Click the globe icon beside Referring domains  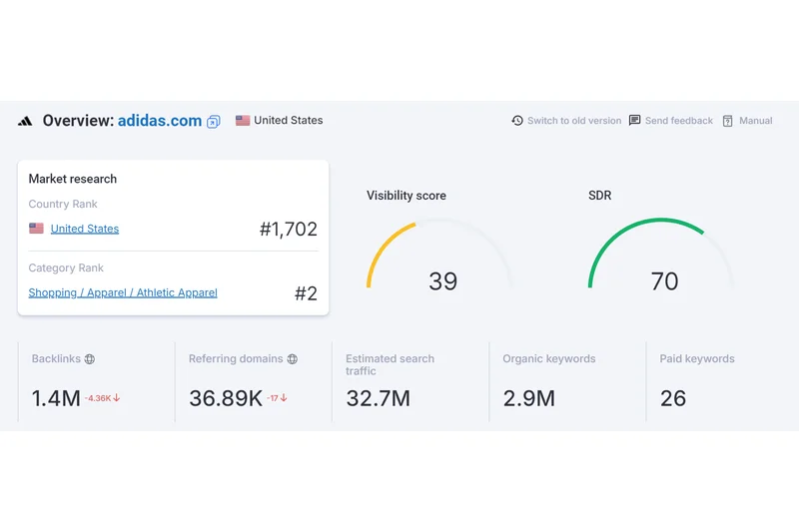tap(293, 359)
